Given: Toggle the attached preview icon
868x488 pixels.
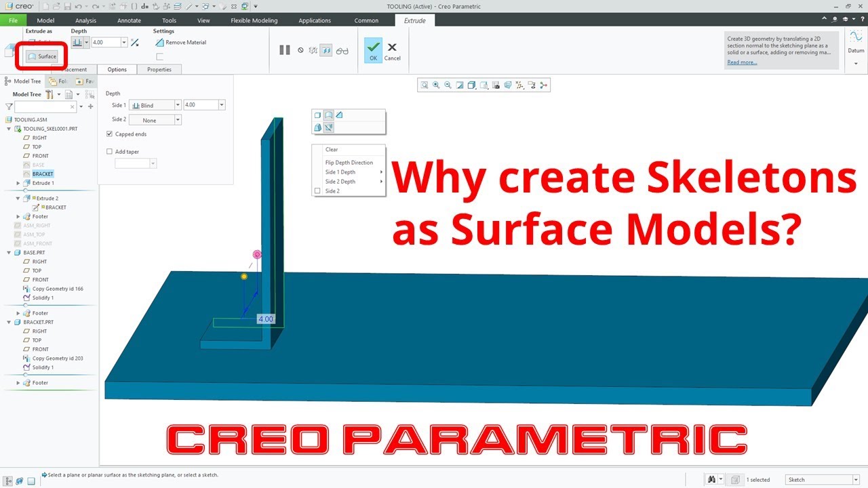Looking at the screenshot, I should click(325, 50).
